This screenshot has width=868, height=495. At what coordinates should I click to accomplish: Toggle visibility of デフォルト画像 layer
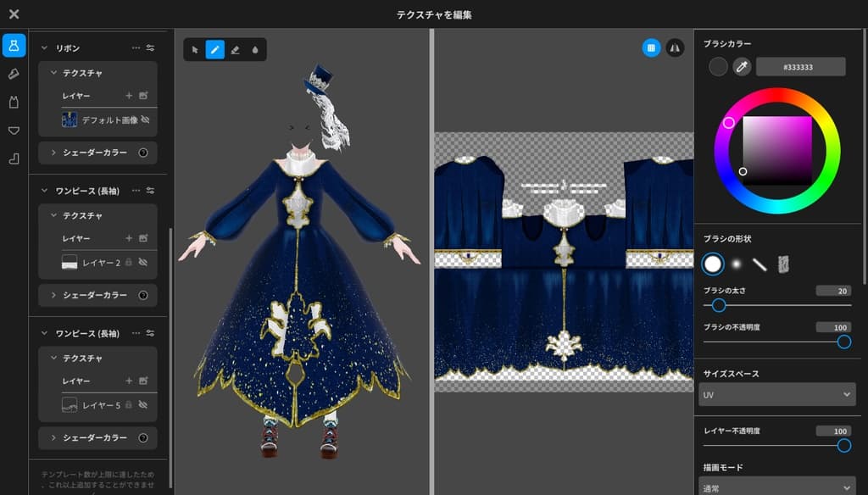145,120
